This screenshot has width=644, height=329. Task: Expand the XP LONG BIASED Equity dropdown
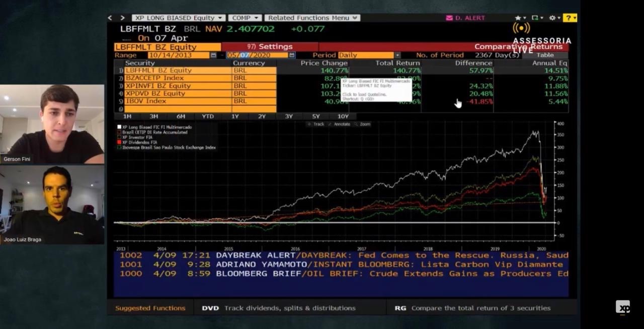coord(178,18)
